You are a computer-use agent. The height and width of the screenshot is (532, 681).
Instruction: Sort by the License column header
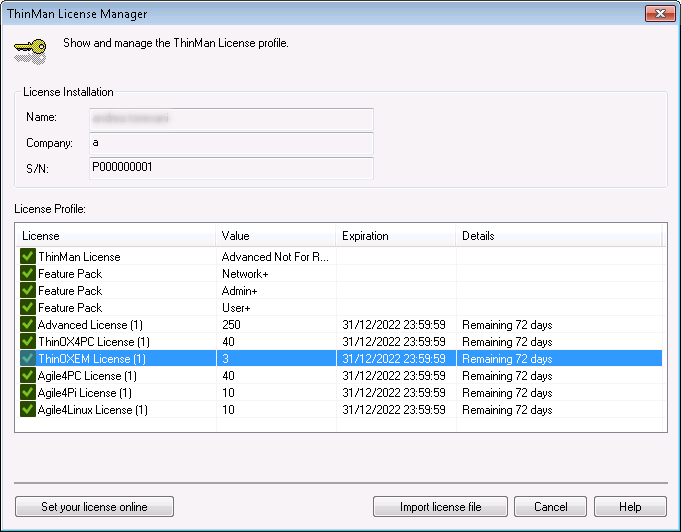point(116,236)
